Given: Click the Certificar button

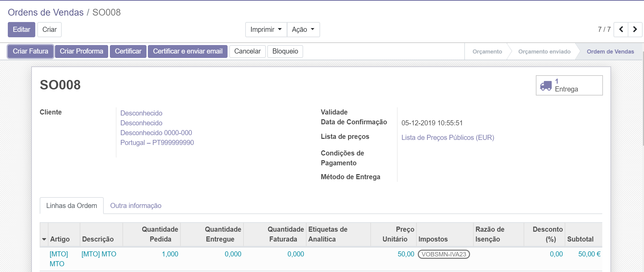Looking at the screenshot, I should (128, 51).
